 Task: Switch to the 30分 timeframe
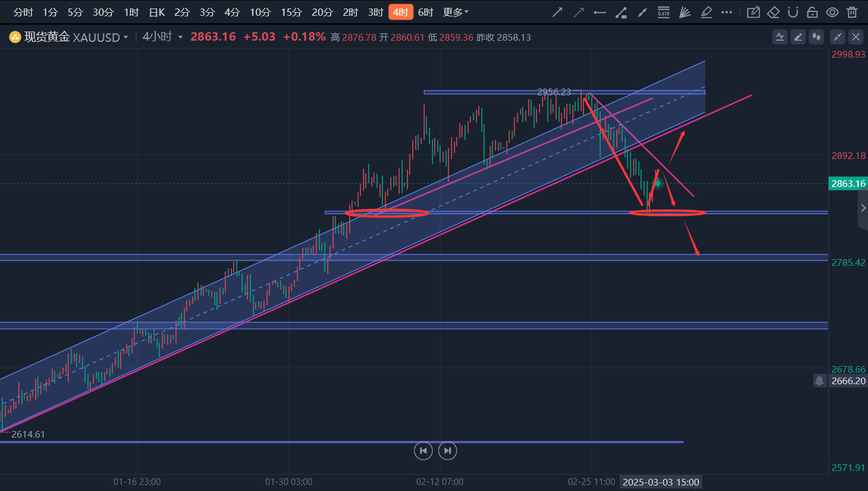tap(103, 12)
